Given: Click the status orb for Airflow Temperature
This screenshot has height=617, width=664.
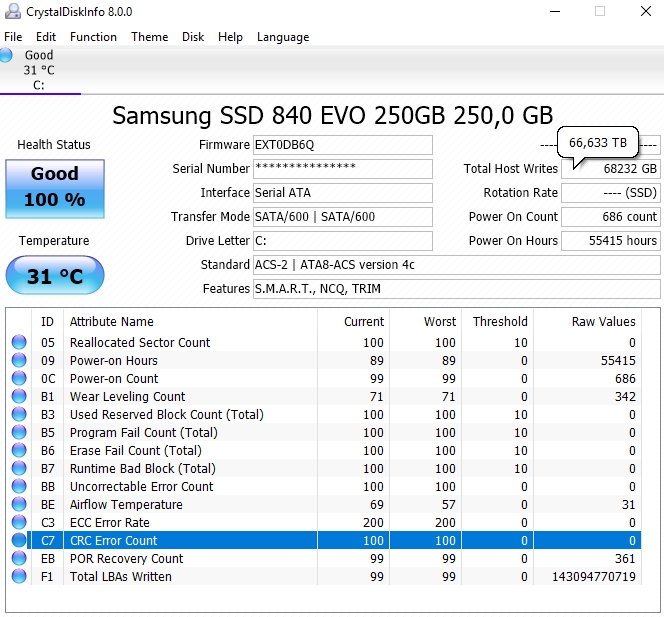Looking at the screenshot, I should [x=19, y=504].
